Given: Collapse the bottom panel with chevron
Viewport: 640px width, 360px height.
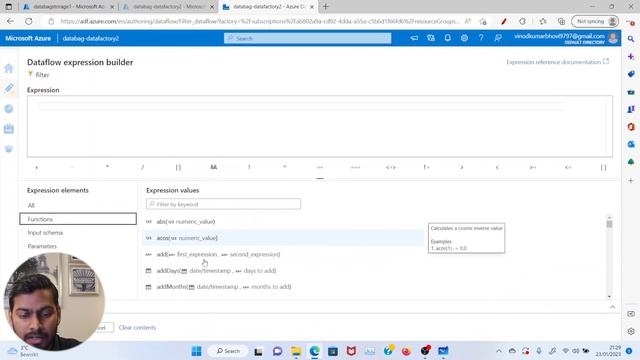Looking at the screenshot, I should tap(612, 307).
